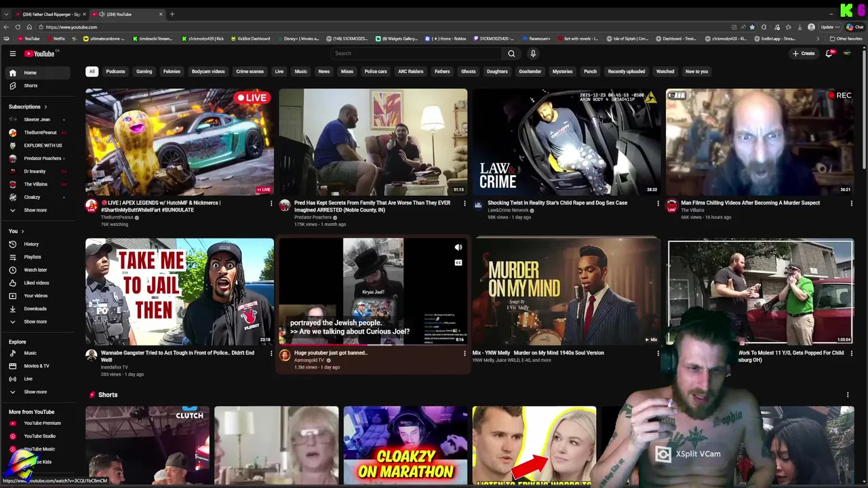Open Skeeter Jean subscription channel
The width and height of the screenshot is (868, 488).
point(37,119)
